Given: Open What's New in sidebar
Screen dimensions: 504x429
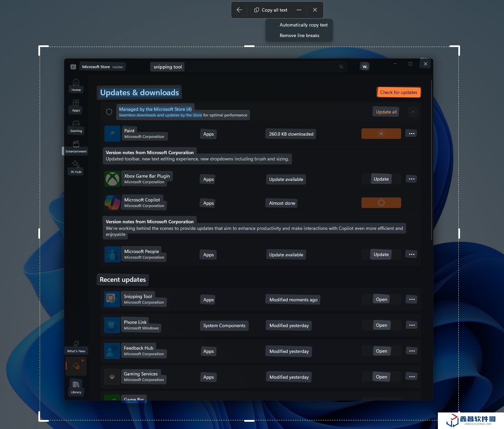Looking at the screenshot, I should [x=76, y=346].
